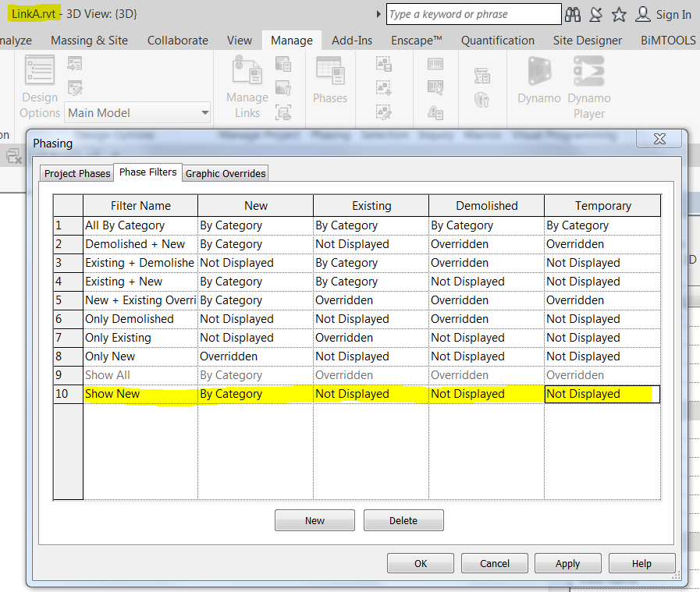Click the Existing cell of the Show New row
The width and height of the screenshot is (700, 592).
[371, 394]
